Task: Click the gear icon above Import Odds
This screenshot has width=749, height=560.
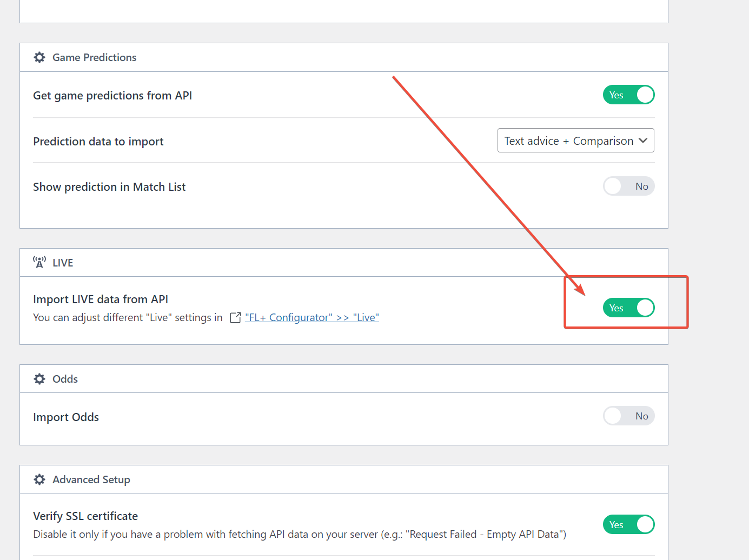Action: 39,379
